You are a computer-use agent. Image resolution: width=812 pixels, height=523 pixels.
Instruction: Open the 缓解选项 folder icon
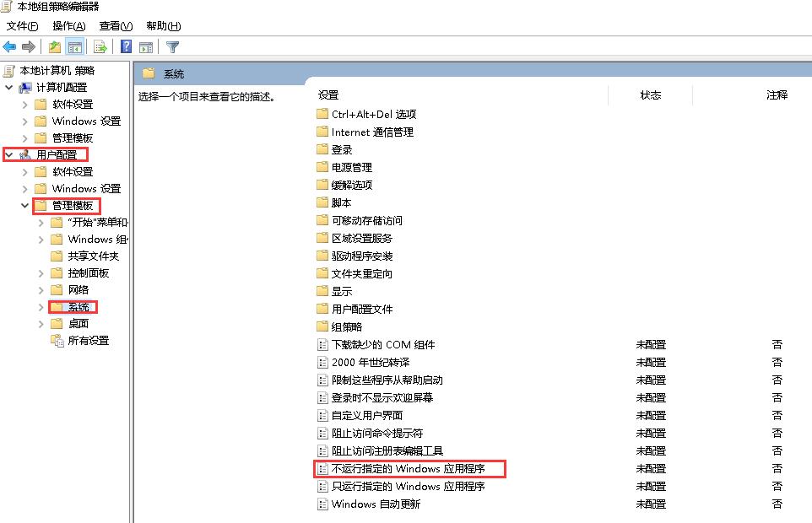322,185
